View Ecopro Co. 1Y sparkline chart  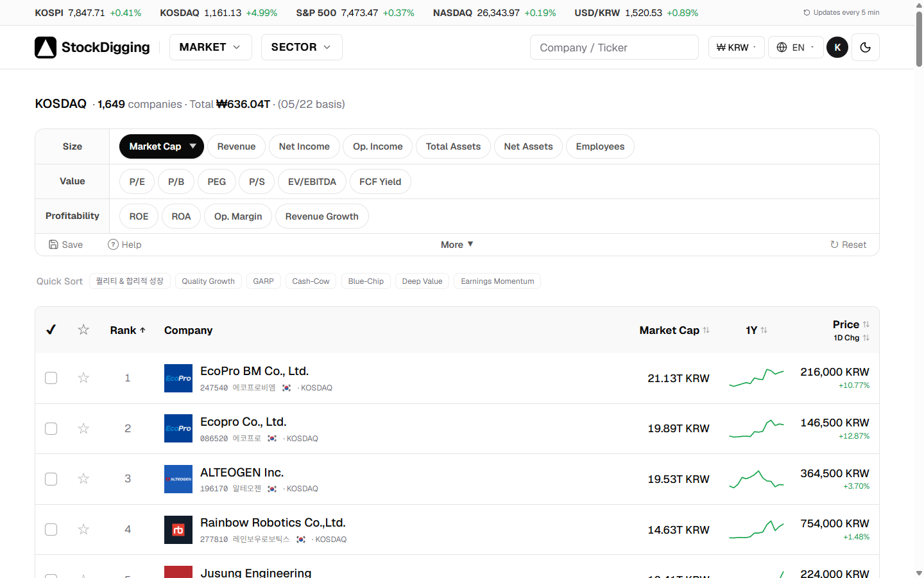(757, 428)
